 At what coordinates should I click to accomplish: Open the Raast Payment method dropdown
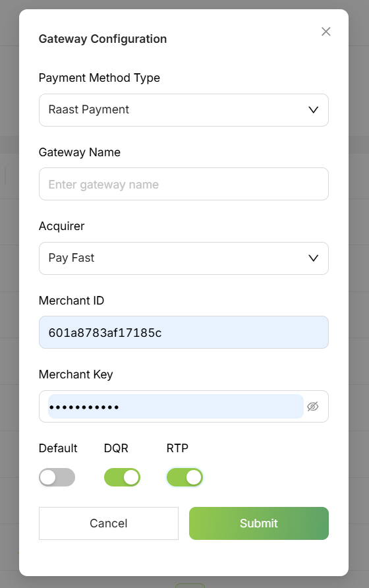pos(184,110)
